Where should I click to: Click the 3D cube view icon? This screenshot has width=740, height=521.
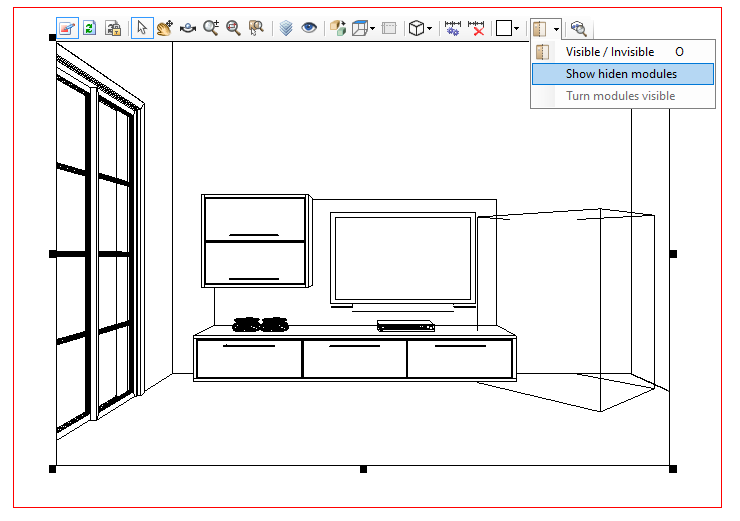click(x=416, y=28)
